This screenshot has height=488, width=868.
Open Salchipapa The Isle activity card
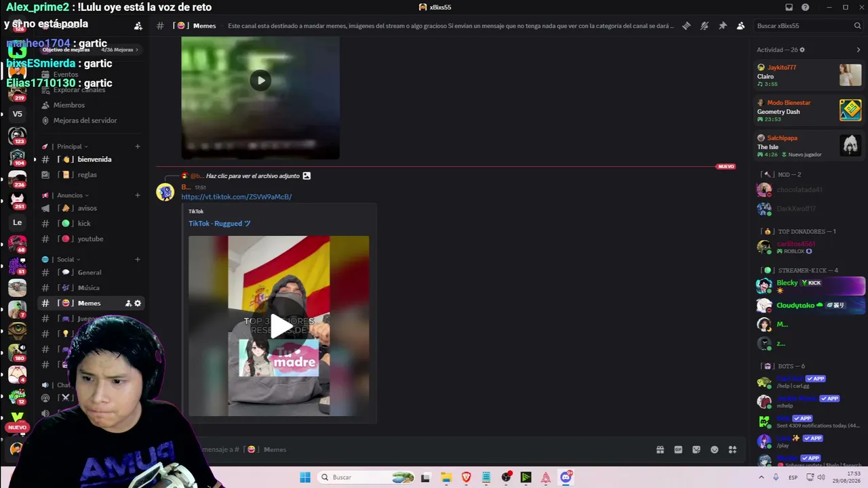[x=810, y=146]
